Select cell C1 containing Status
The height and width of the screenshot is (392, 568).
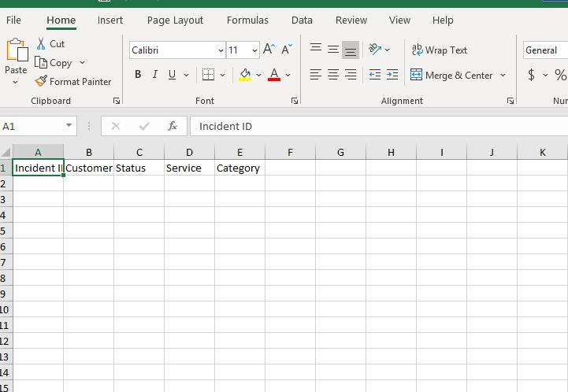click(139, 168)
